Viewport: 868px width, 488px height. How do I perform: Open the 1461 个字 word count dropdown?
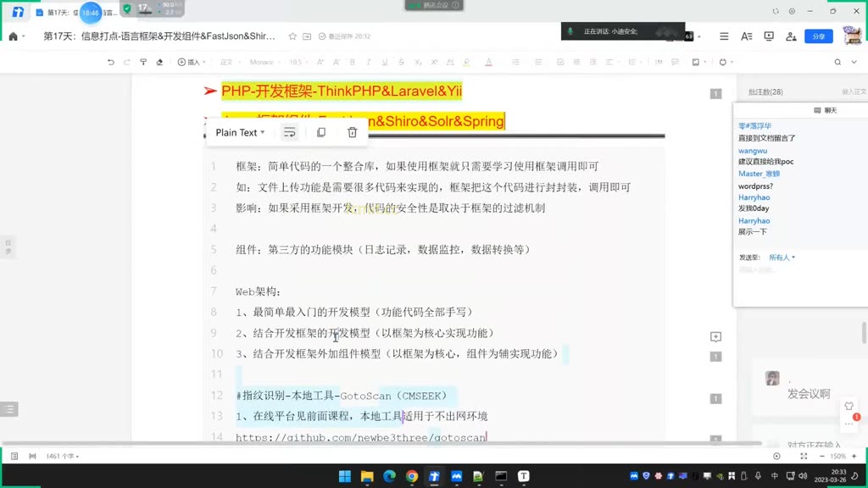(x=62, y=456)
